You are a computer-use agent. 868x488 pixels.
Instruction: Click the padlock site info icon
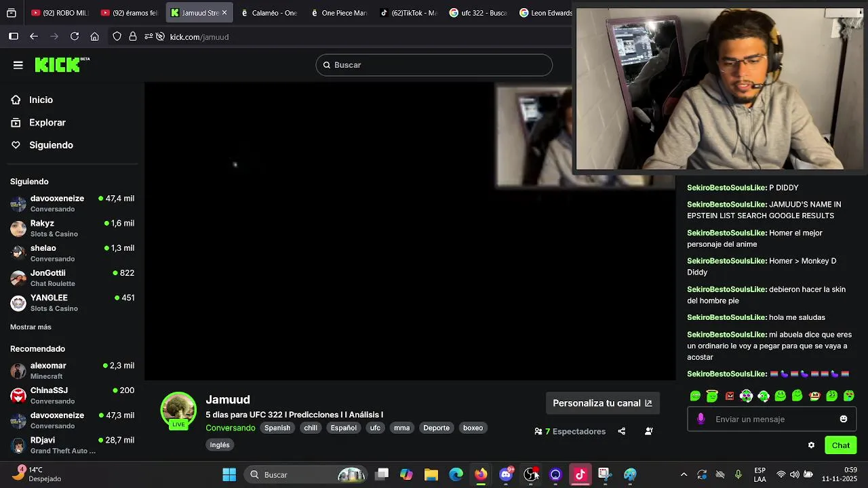(x=133, y=37)
